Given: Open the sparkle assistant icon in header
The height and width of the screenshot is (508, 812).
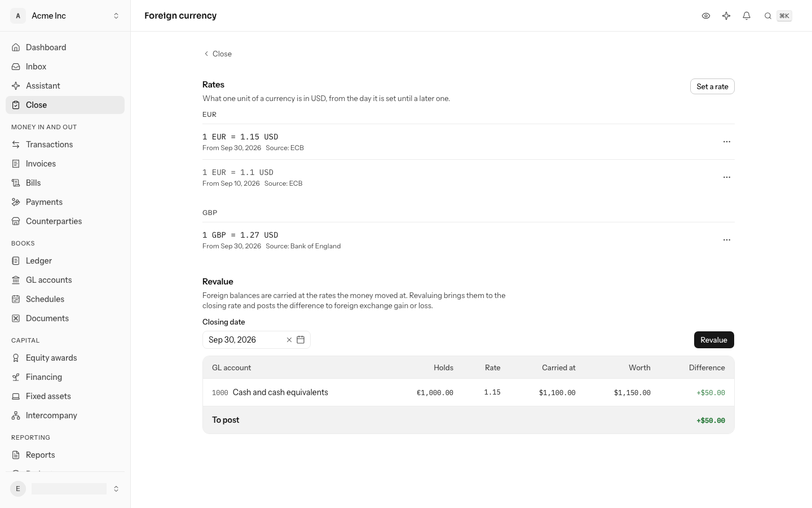Looking at the screenshot, I should coord(726,16).
